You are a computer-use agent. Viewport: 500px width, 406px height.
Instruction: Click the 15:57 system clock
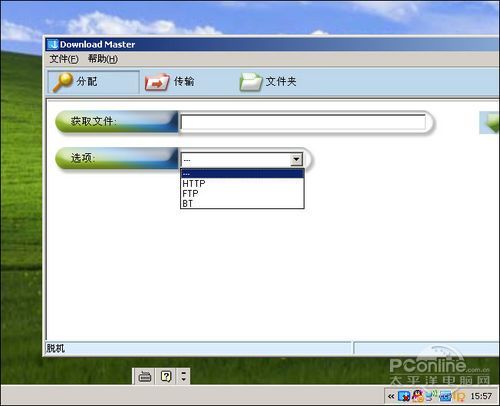pos(481,396)
